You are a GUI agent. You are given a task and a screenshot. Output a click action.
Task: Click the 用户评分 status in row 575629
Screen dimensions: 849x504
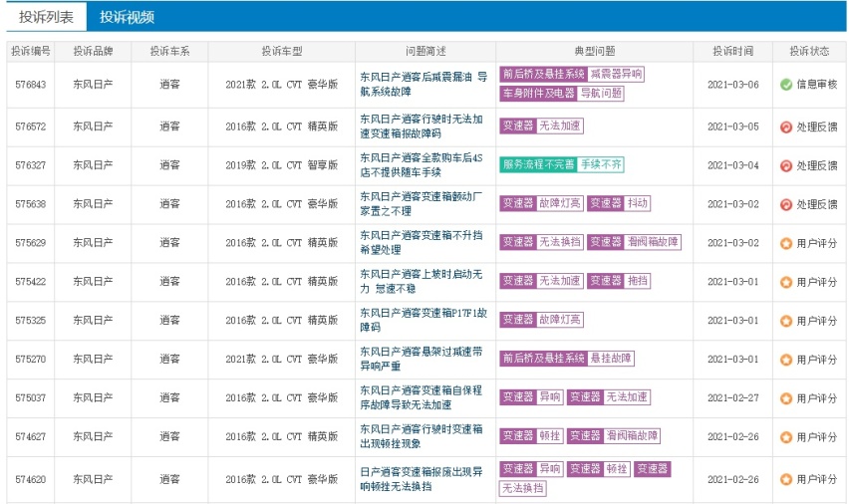click(816, 244)
